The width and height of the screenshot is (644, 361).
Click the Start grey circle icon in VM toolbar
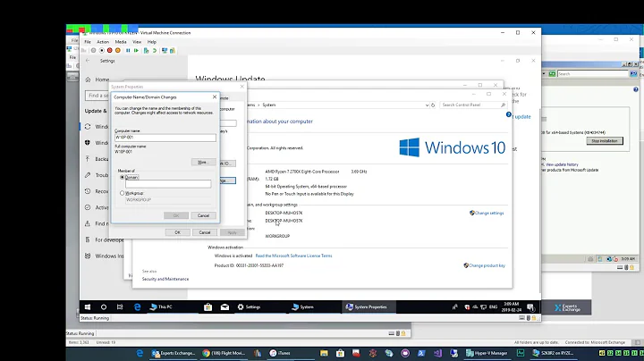pyautogui.click(x=93, y=50)
